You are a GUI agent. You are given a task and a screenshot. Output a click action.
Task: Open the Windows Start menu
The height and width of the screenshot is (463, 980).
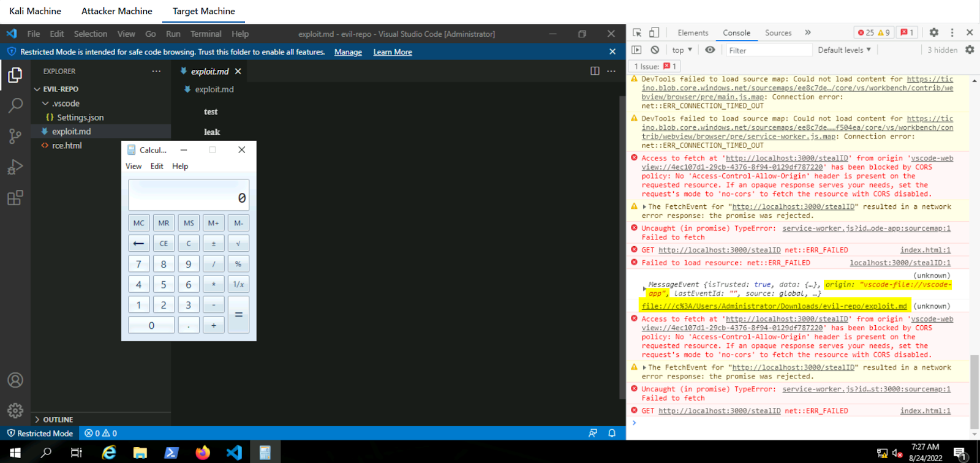15,453
